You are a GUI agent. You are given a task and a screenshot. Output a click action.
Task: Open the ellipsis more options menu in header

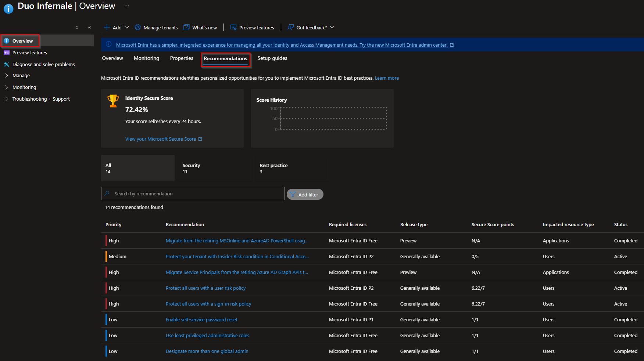point(127,6)
